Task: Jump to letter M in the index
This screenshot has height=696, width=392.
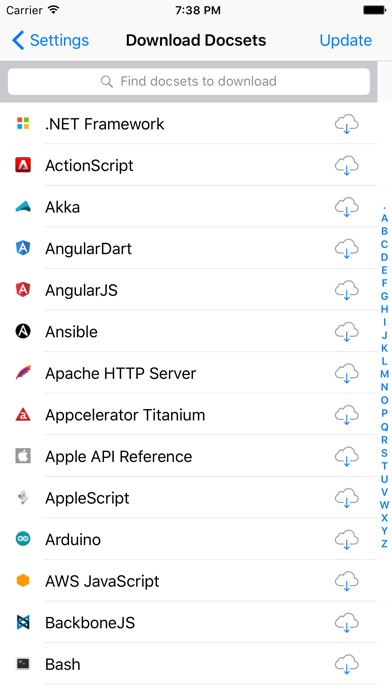Action: (x=384, y=374)
